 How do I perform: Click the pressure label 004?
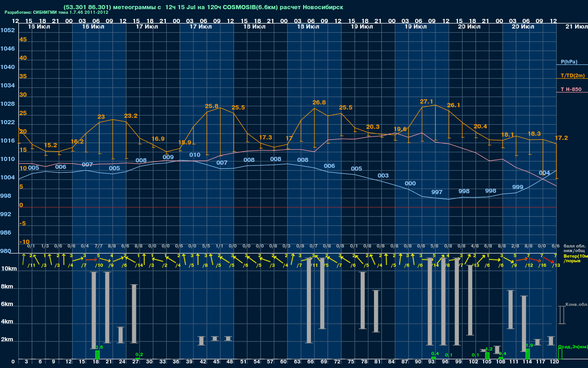point(544,173)
